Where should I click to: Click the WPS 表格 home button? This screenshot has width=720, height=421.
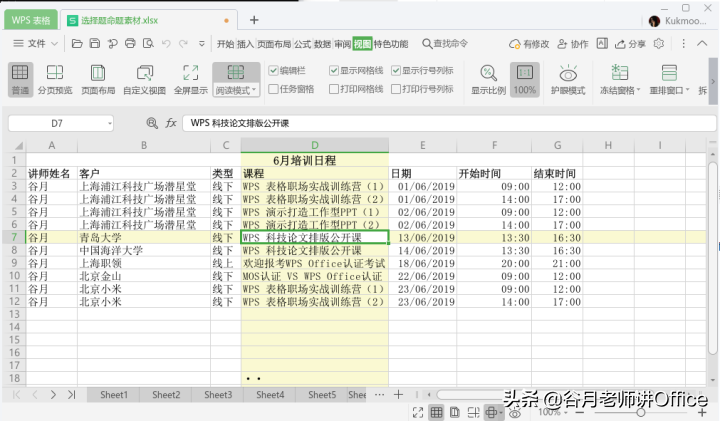click(31, 20)
